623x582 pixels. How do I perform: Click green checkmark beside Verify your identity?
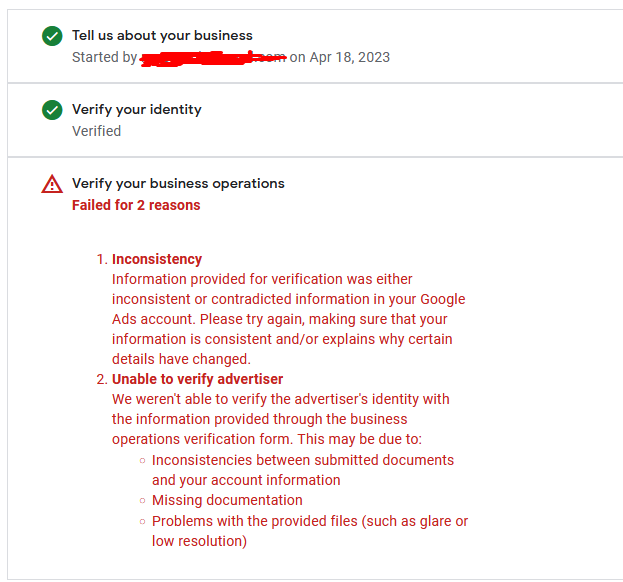pyautogui.click(x=52, y=110)
